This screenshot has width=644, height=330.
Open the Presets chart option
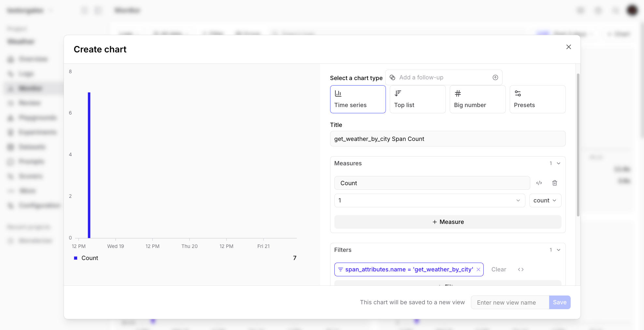[537, 99]
